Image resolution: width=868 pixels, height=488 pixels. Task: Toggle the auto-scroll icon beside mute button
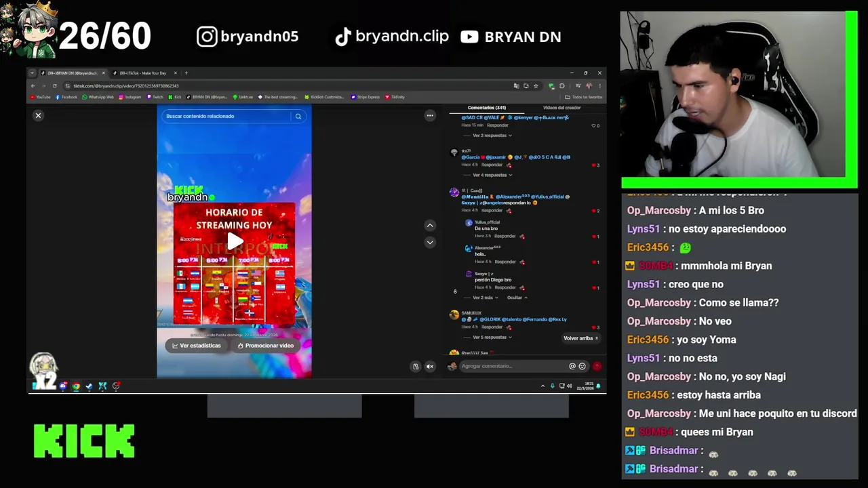[x=416, y=367]
